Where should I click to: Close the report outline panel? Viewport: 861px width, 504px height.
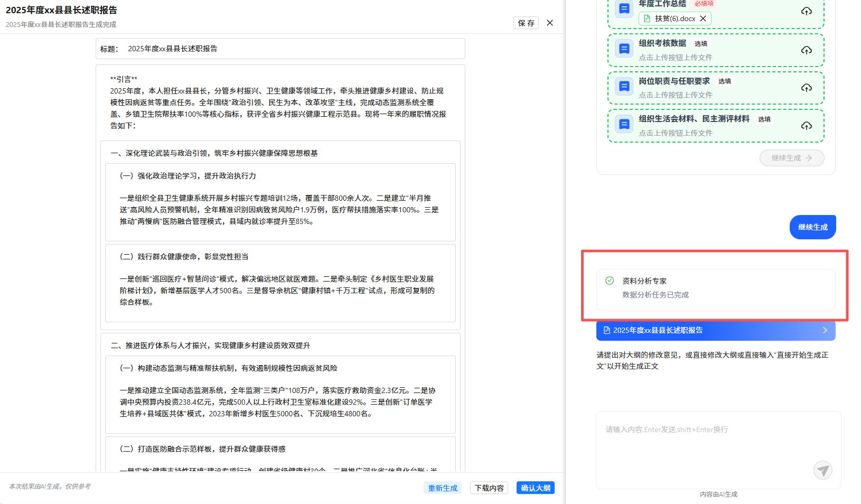(550, 23)
